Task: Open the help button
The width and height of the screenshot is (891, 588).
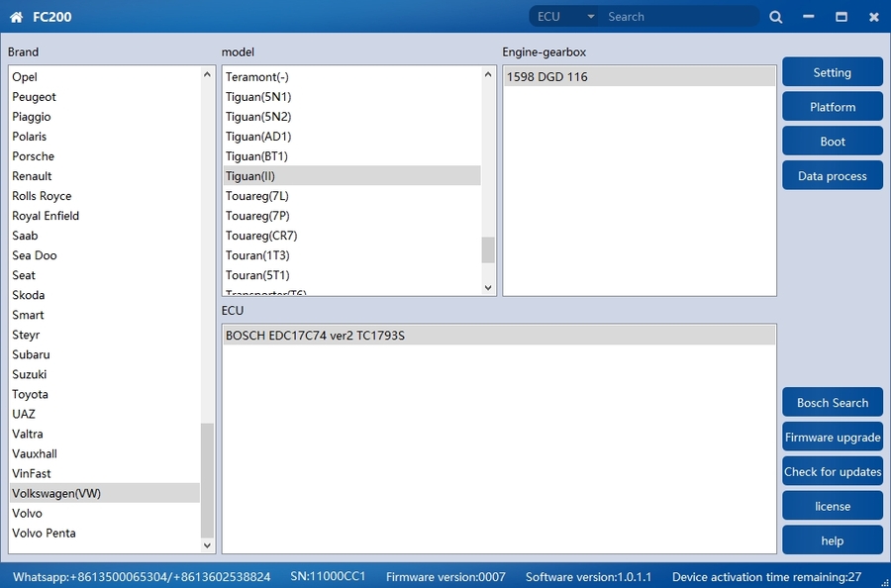Action: (x=832, y=540)
